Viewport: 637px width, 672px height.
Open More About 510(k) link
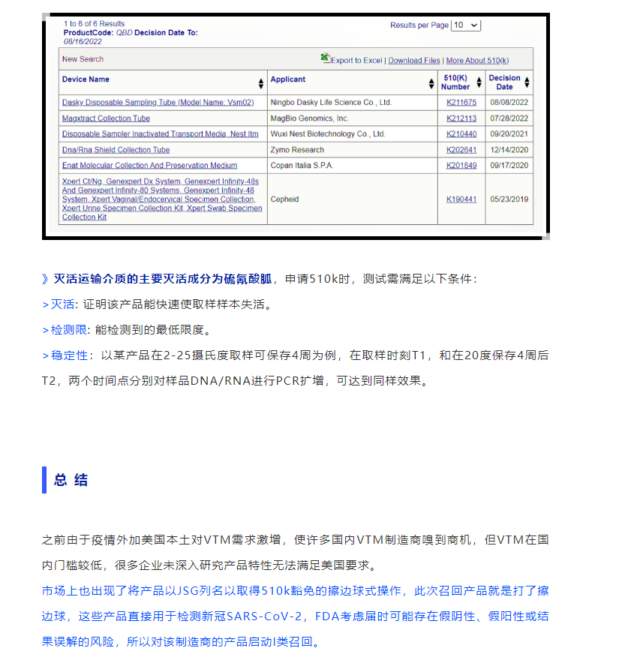[x=477, y=61]
